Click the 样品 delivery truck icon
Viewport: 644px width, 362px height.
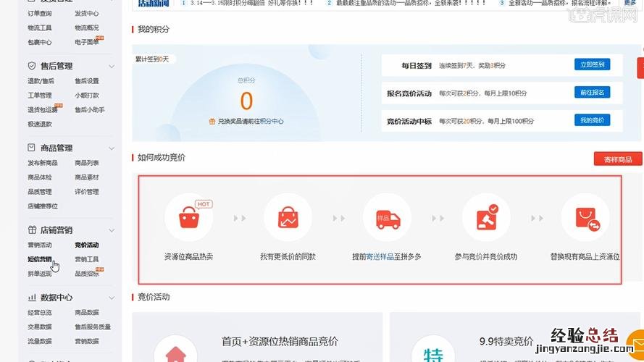pyautogui.click(x=388, y=217)
